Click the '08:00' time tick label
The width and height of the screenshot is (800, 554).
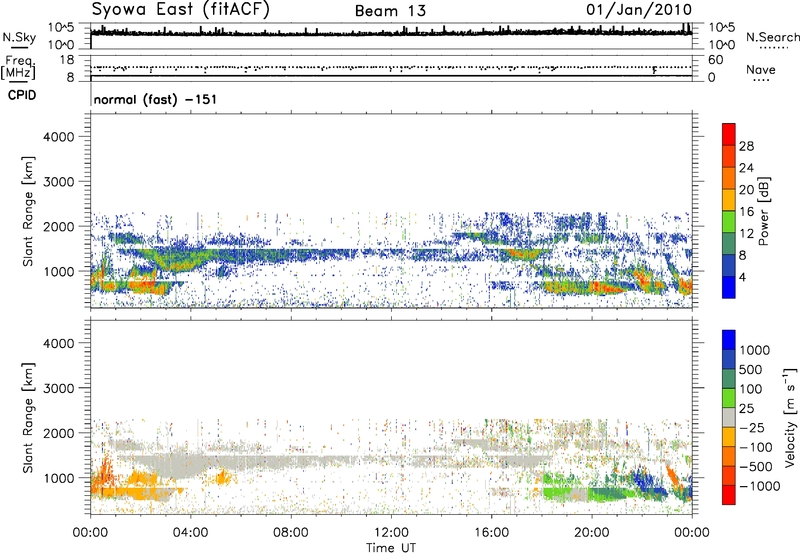click(290, 533)
